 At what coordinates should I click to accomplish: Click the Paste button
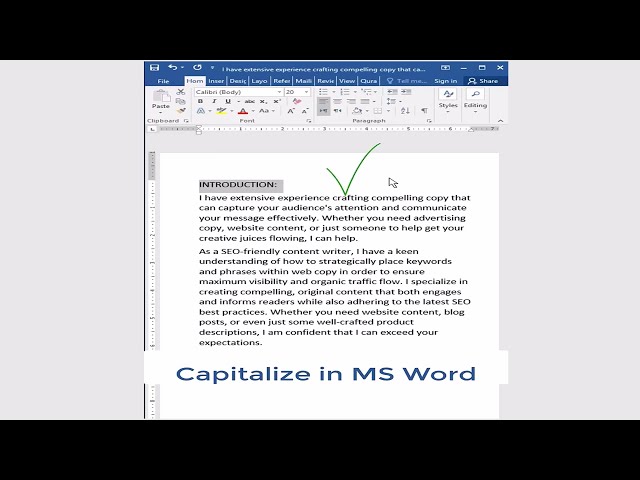pyautogui.click(x=161, y=101)
